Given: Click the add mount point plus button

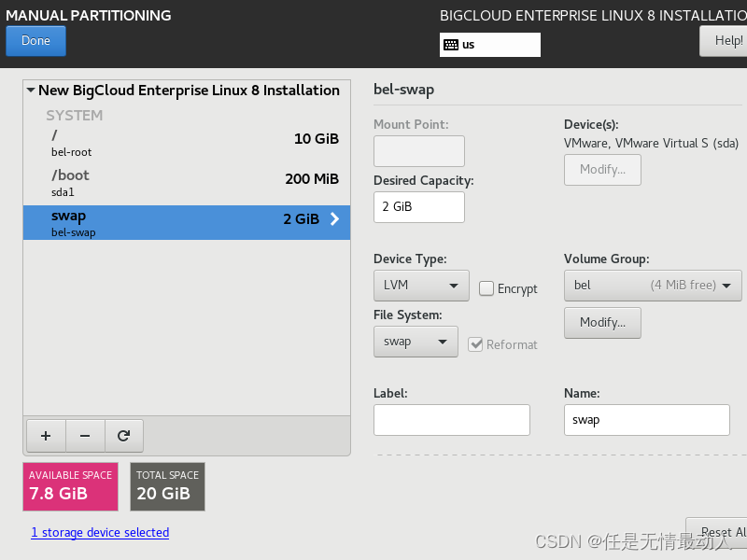Looking at the screenshot, I should pyautogui.click(x=46, y=436).
